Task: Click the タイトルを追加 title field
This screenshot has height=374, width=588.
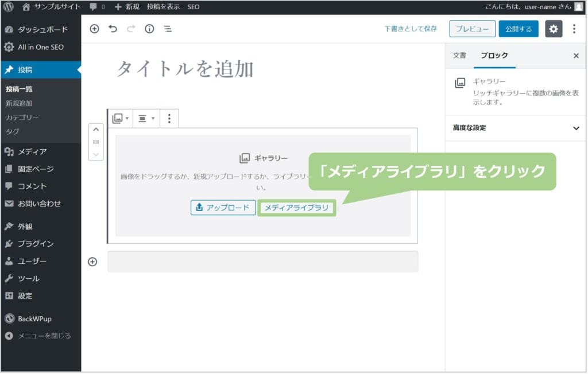Action: tap(185, 69)
